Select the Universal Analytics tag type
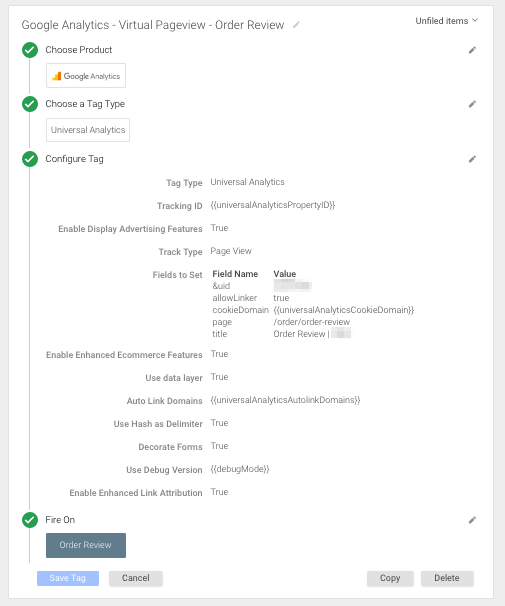 (88, 130)
